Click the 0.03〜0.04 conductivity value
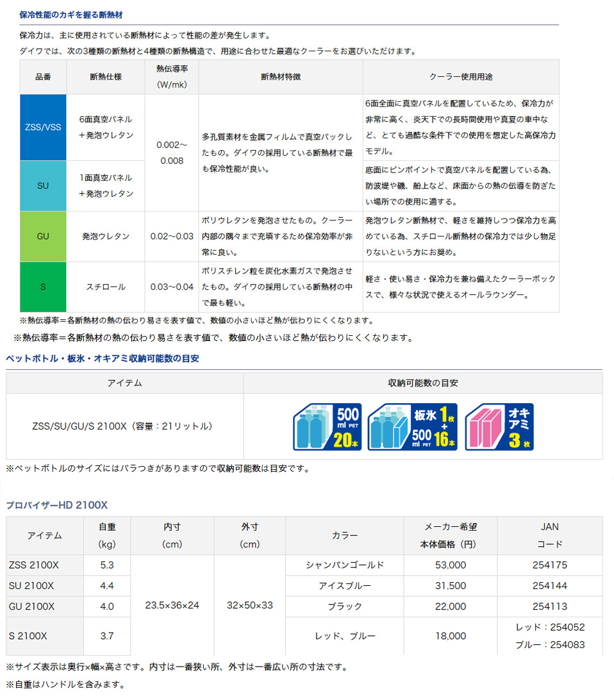The image size is (614, 700). pos(172,287)
